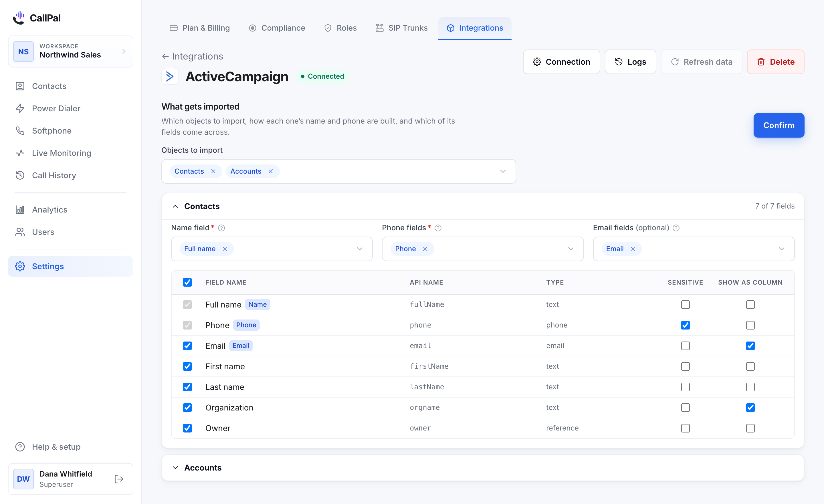The image size is (824, 504).
Task: Click help icon next to Phone fields
Action: click(438, 228)
